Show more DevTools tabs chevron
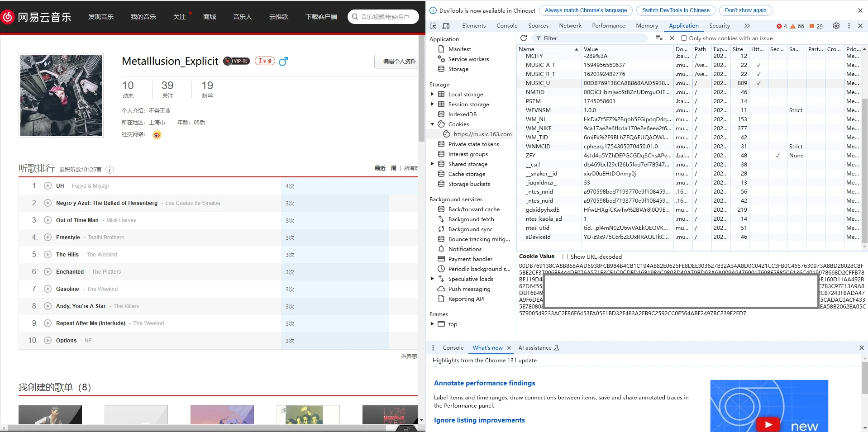This screenshot has width=868, height=432. coord(747,26)
